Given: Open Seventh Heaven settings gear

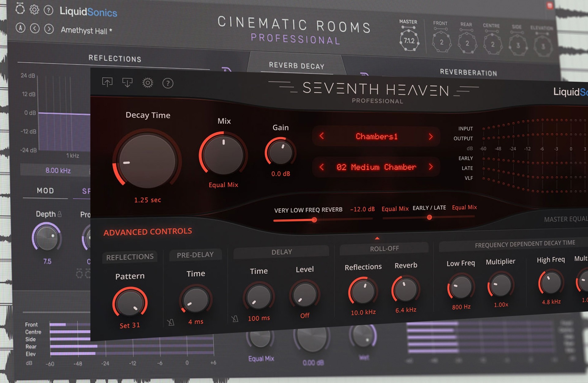Looking at the screenshot, I should tap(148, 83).
